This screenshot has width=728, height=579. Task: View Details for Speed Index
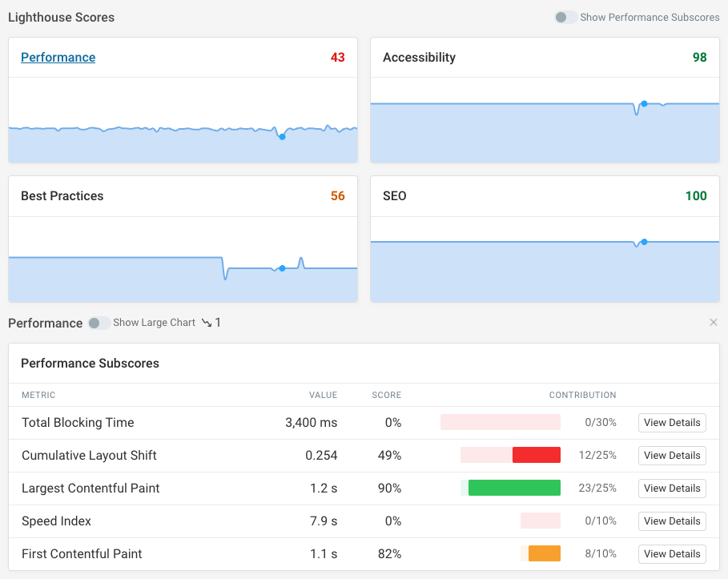pyautogui.click(x=671, y=521)
